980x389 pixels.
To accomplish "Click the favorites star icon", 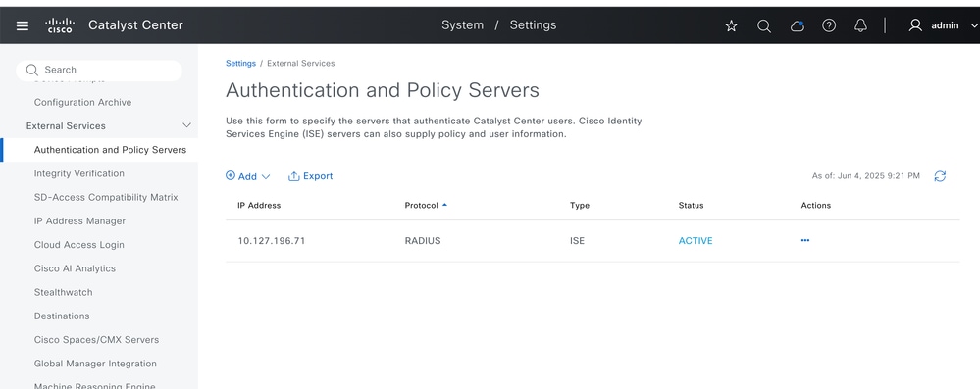I will click(731, 25).
